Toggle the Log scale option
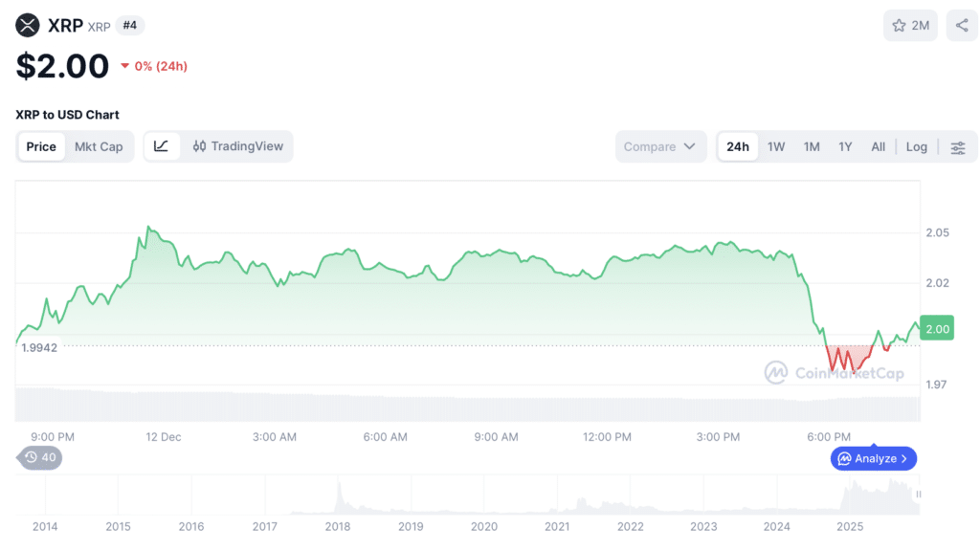This screenshot has height=550, width=980. click(916, 147)
